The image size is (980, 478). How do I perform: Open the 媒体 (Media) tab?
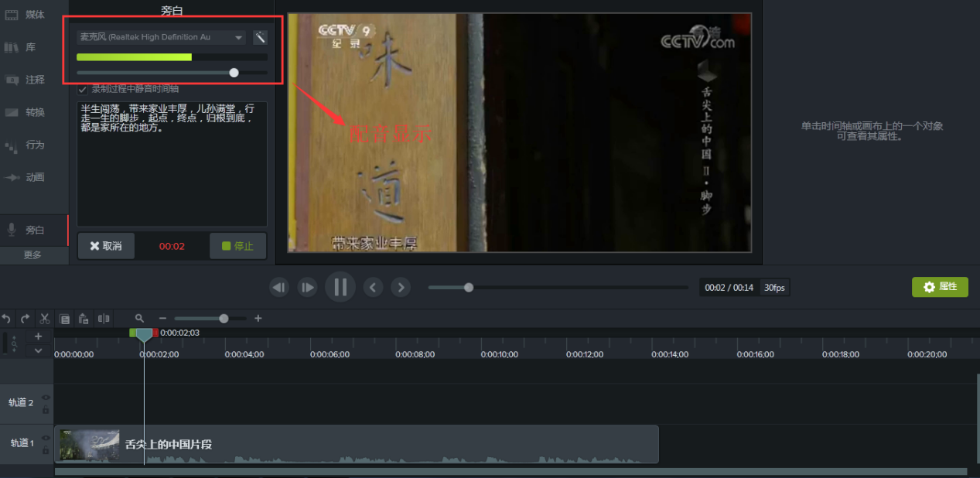click(x=34, y=15)
